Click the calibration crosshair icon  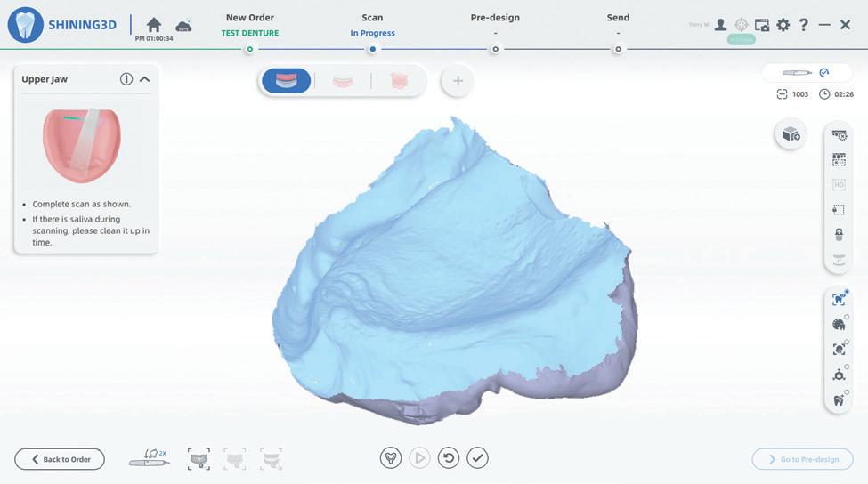pyautogui.click(x=742, y=25)
